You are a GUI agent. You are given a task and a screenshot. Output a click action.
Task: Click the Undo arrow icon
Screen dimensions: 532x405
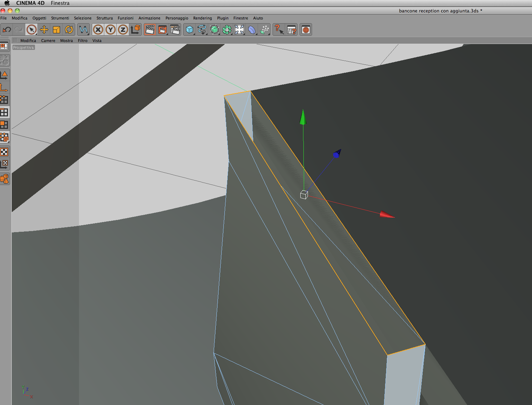tap(7, 30)
